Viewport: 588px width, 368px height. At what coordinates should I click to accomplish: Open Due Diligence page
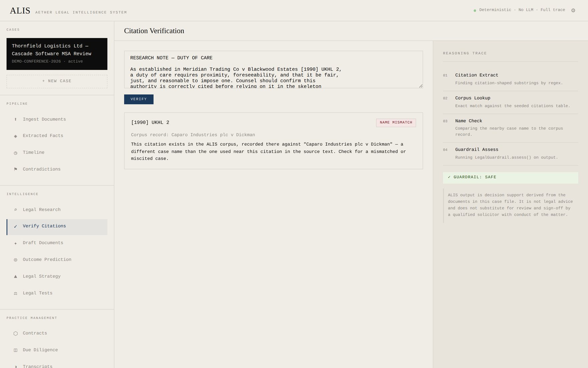click(x=57, y=350)
